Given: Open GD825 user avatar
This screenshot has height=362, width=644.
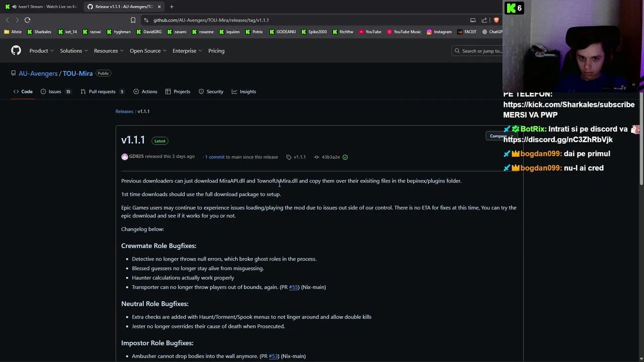Looking at the screenshot, I should click(x=125, y=157).
